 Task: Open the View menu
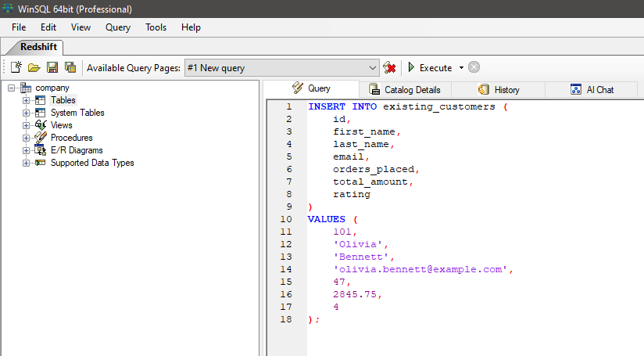pyautogui.click(x=80, y=27)
